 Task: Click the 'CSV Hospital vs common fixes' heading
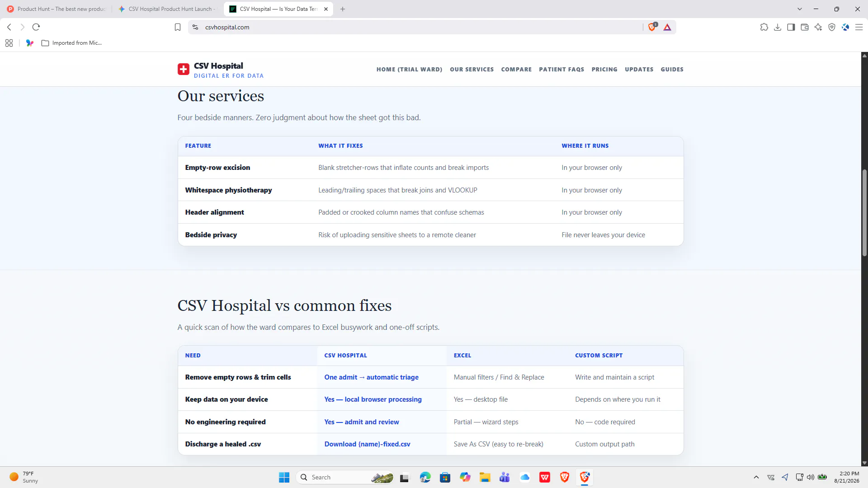tap(284, 306)
